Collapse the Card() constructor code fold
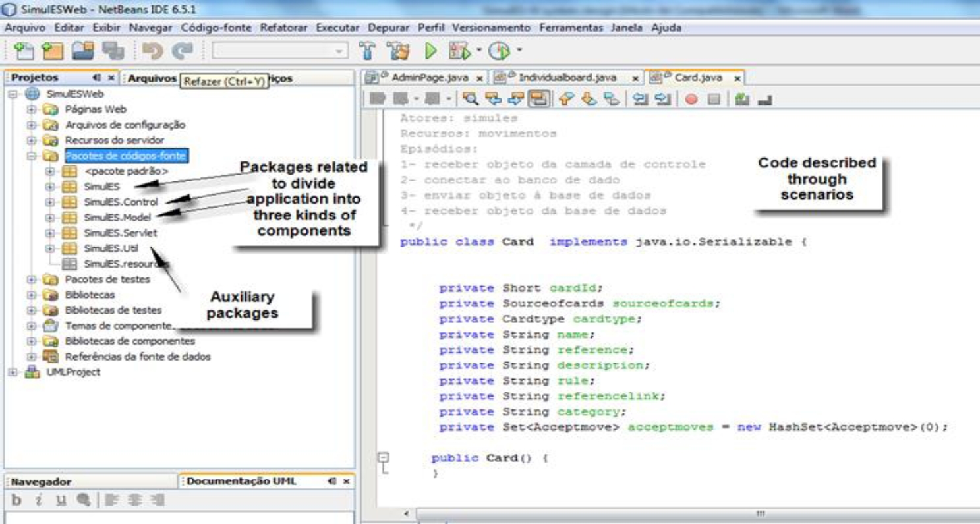The height and width of the screenshot is (524, 980). tap(383, 457)
